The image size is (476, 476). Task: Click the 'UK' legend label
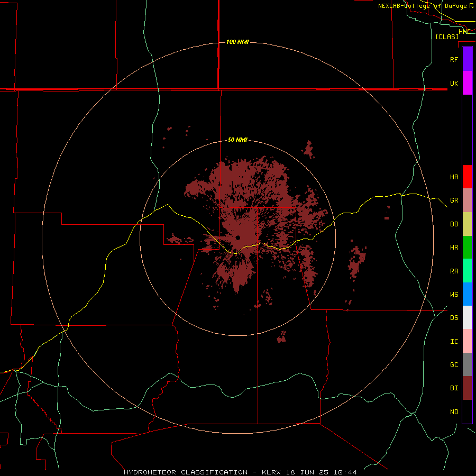tap(454, 83)
